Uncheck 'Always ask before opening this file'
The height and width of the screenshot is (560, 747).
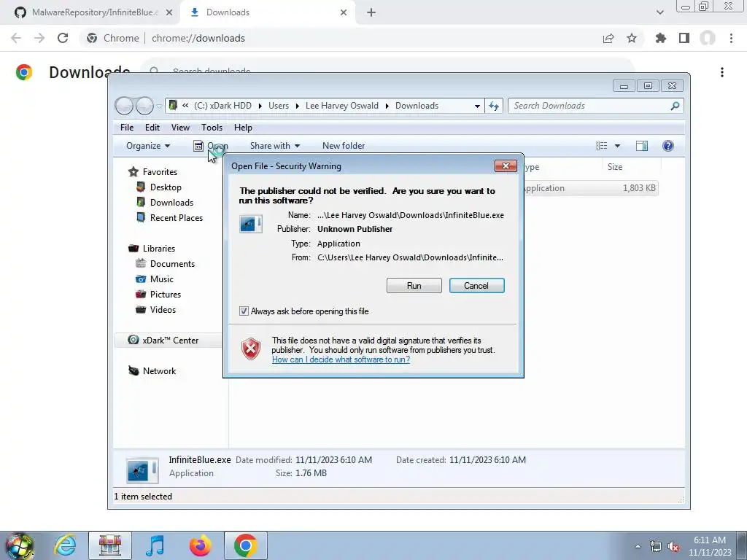pos(244,311)
